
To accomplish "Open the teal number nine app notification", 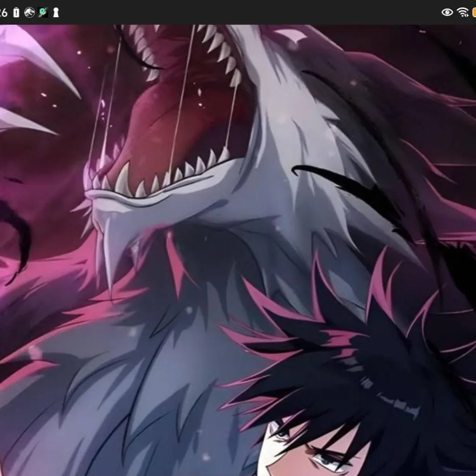I will point(43,13).
